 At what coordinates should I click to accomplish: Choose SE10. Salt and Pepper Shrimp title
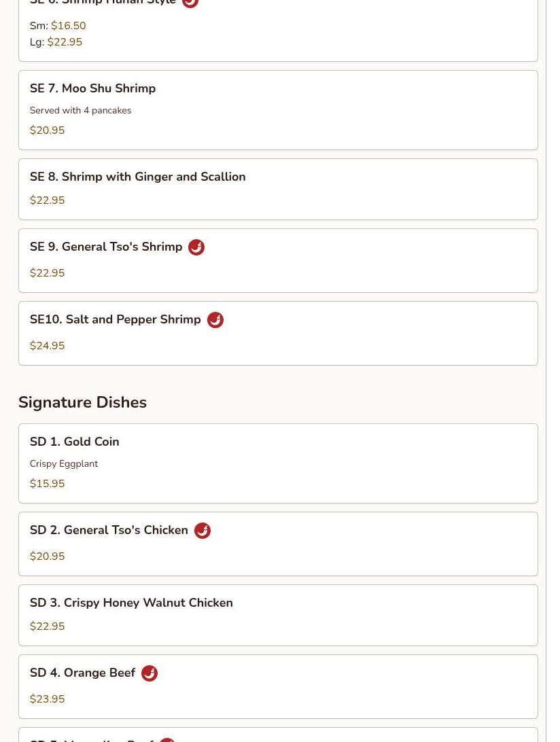click(x=116, y=319)
